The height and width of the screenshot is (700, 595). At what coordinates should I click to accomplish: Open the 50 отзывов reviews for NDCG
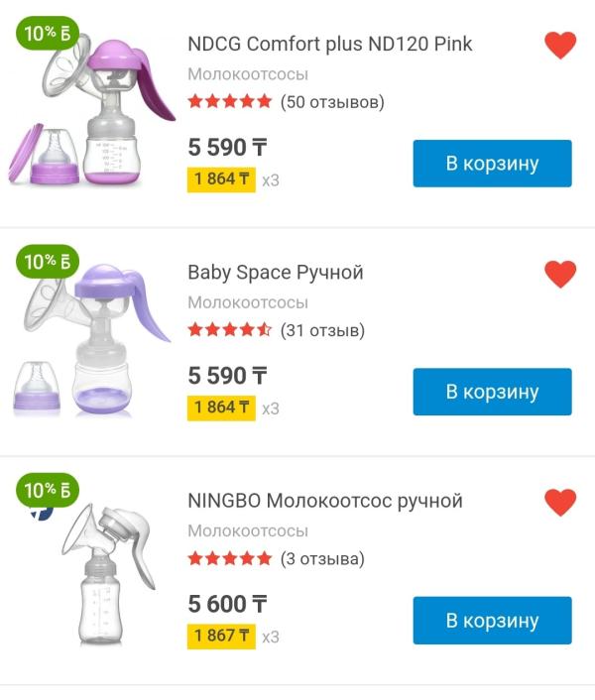332,102
